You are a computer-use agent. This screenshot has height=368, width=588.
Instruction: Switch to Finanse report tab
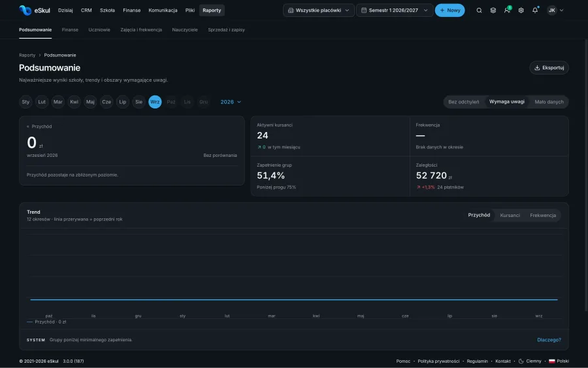tap(70, 30)
